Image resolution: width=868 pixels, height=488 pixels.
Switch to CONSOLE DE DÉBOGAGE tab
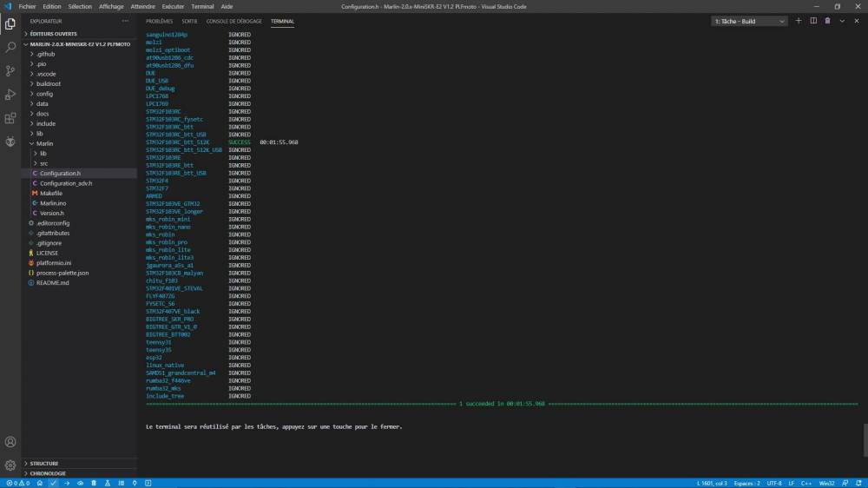coord(234,21)
